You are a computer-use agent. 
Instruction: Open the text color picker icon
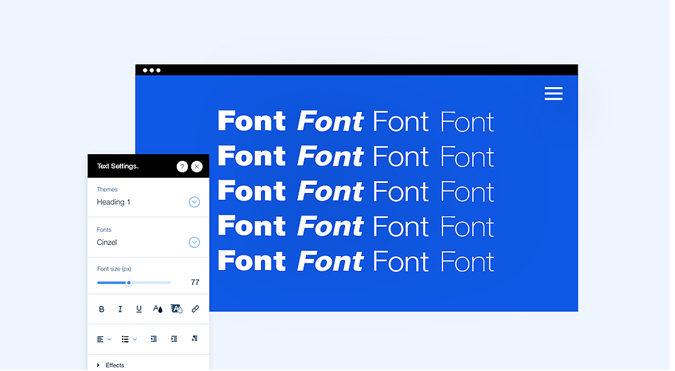[158, 309]
